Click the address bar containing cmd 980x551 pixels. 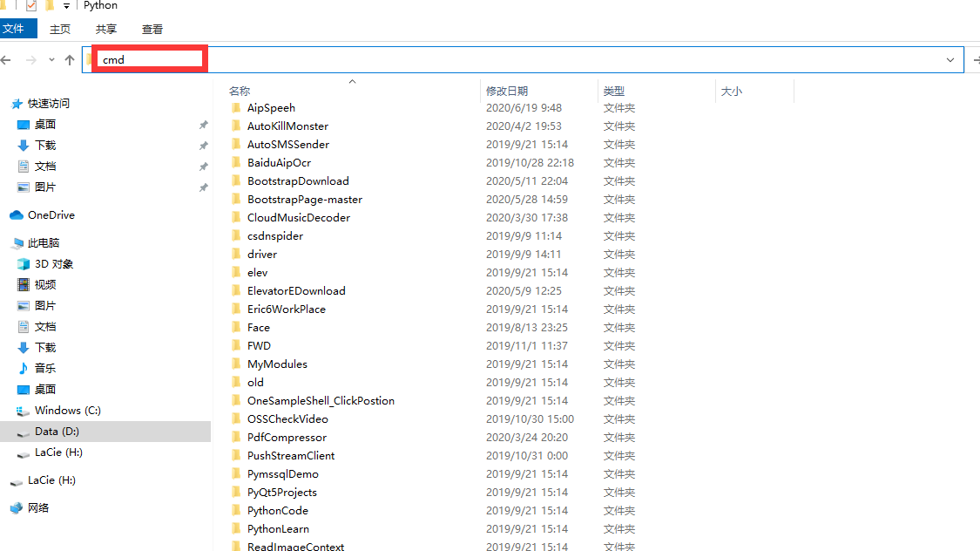tap(523, 59)
